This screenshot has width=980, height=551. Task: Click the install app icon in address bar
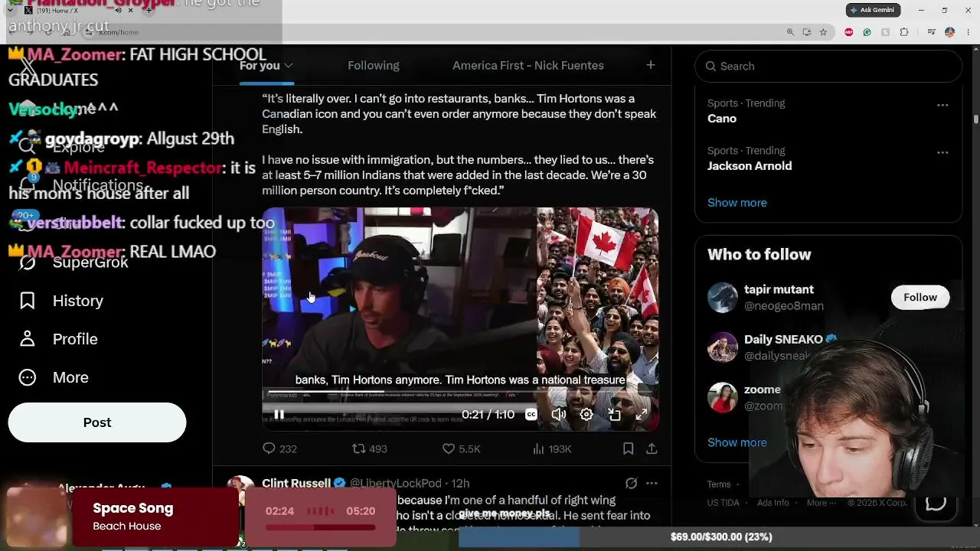coord(807,32)
